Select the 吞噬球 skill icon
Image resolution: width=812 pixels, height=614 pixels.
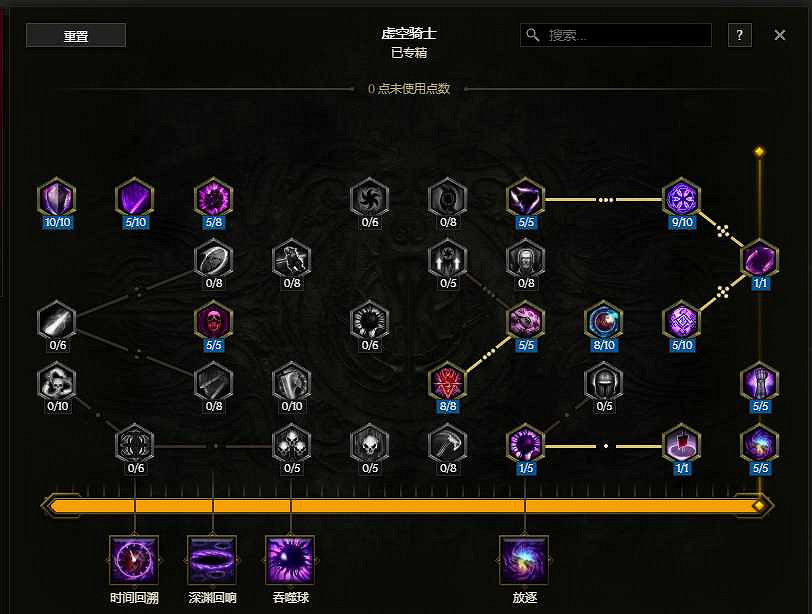[x=291, y=560]
